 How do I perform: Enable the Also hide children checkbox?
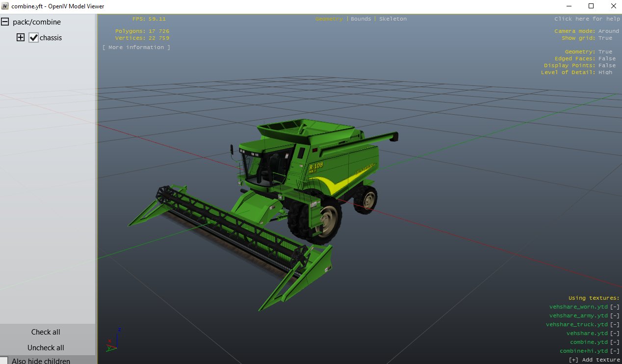4,361
